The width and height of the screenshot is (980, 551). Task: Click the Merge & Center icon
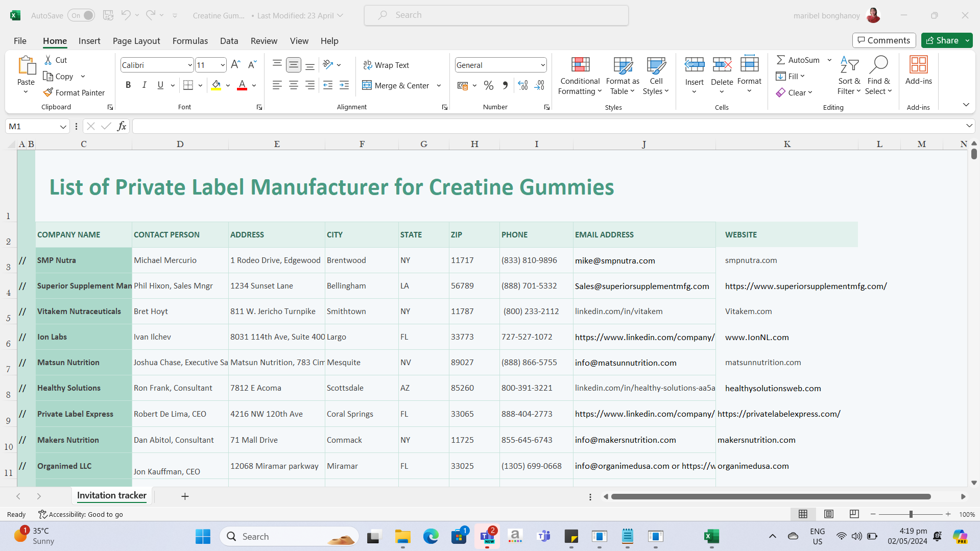(367, 85)
